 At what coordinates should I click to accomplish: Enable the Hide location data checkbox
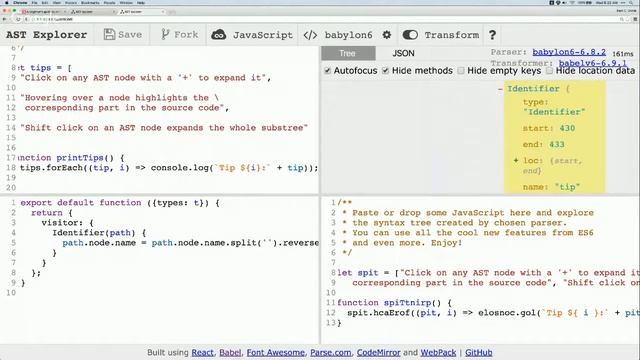(549, 71)
